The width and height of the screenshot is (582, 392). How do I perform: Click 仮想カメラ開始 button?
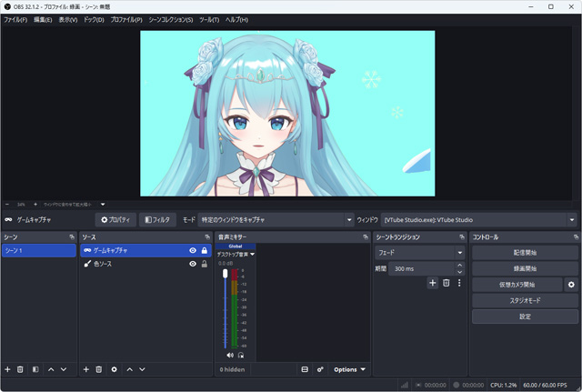(517, 285)
